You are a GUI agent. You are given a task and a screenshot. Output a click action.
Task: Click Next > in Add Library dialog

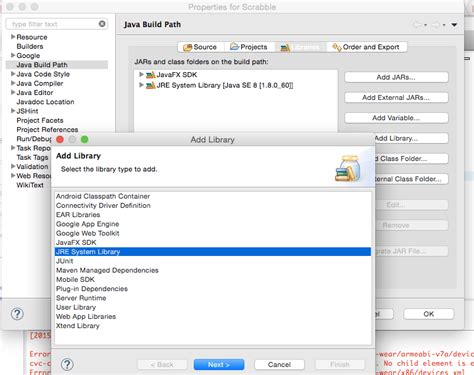point(219,365)
